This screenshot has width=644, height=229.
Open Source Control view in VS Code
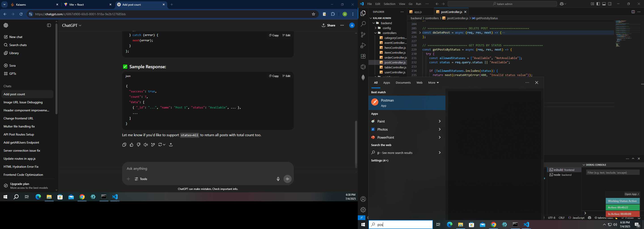coord(363,35)
